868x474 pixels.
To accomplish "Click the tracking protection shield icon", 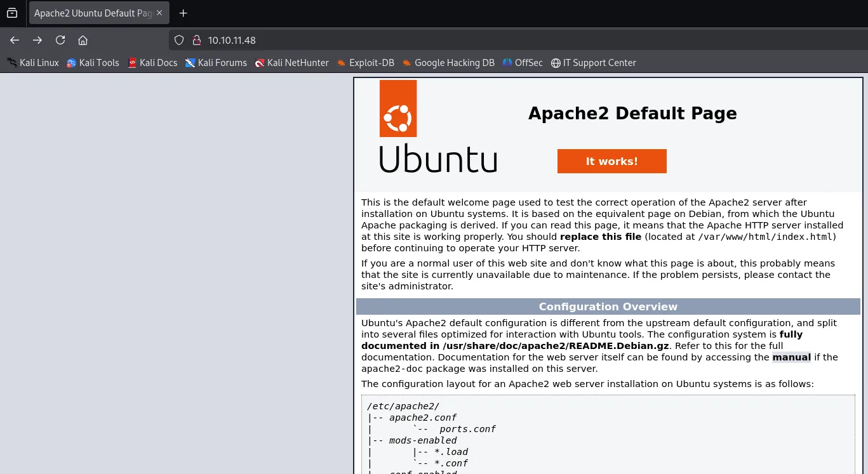I will 179,40.
